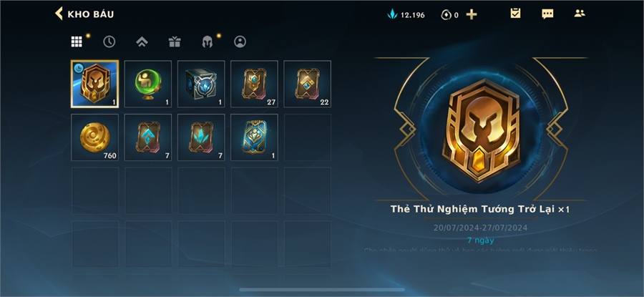
Task: Switch to the gift box tab
Action: click(175, 42)
